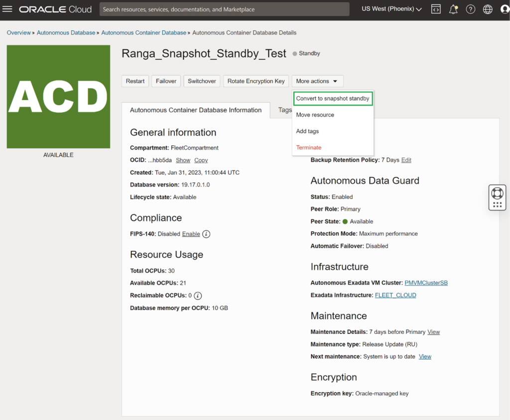This screenshot has height=420, width=510.
Task: Show the full OCID value
Action: click(184, 160)
